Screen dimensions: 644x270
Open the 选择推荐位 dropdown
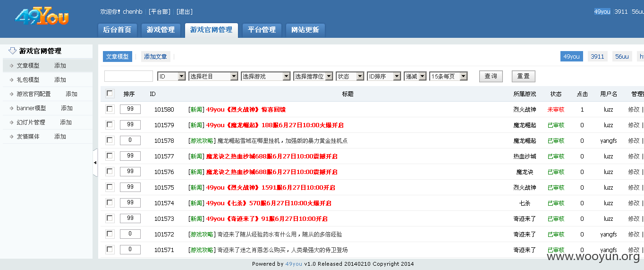(313, 76)
